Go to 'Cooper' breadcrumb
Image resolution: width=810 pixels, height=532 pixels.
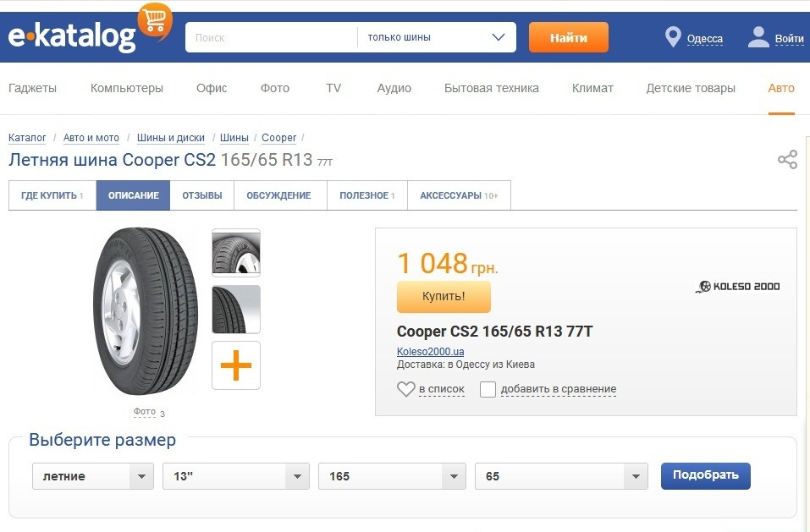click(x=279, y=138)
